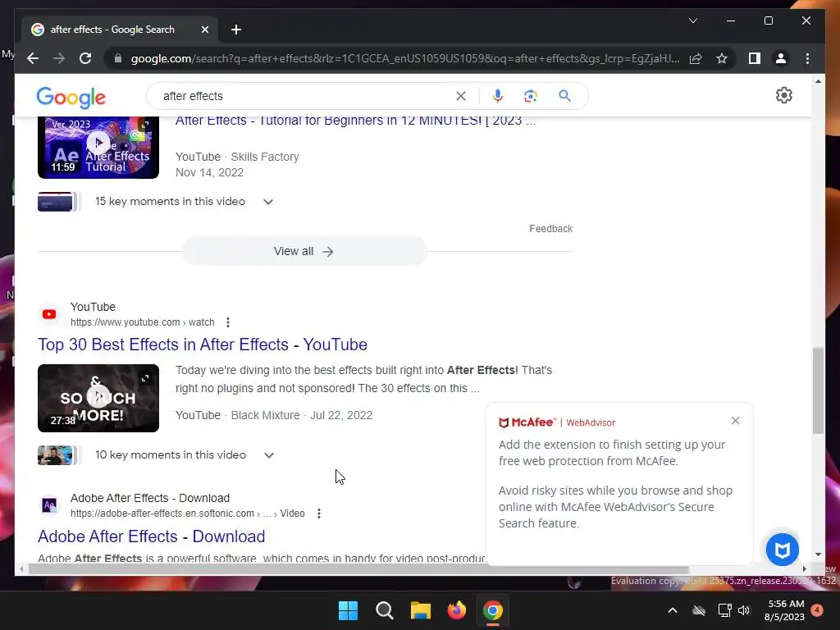
Task: Open the clock showing 5:56 AM
Action: click(x=785, y=610)
